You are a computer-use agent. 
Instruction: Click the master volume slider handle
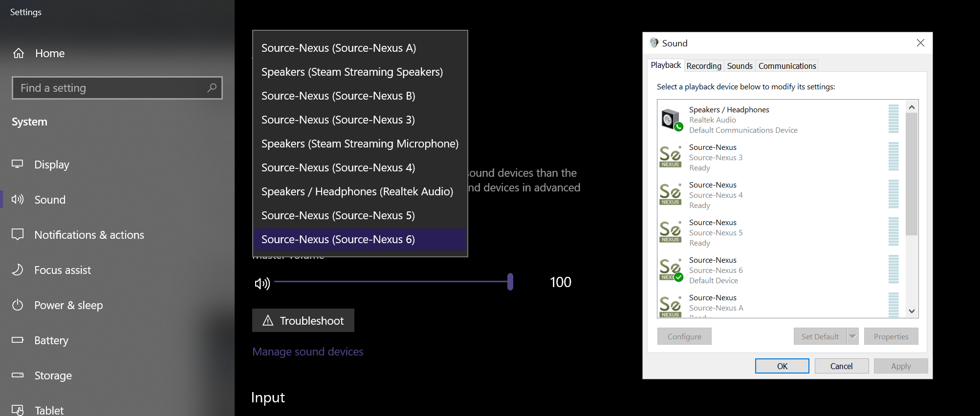click(510, 282)
